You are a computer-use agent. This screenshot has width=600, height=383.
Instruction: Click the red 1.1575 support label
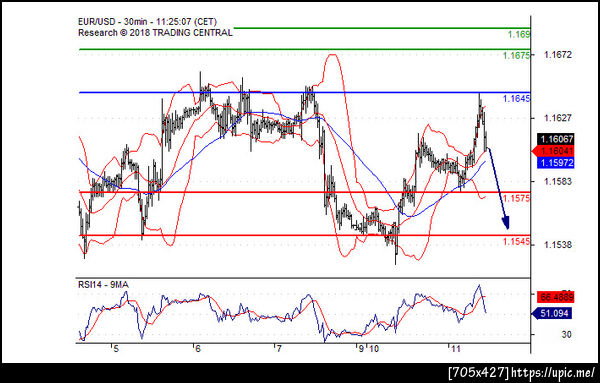click(516, 198)
